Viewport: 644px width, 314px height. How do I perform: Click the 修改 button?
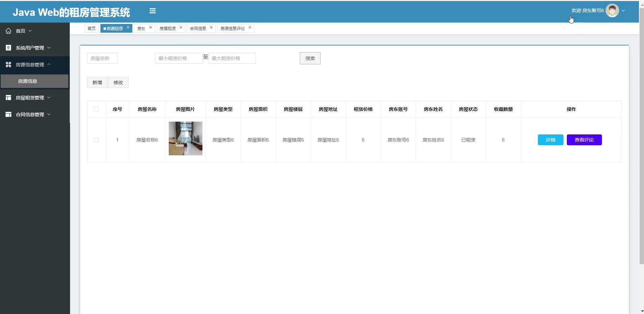[118, 83]
